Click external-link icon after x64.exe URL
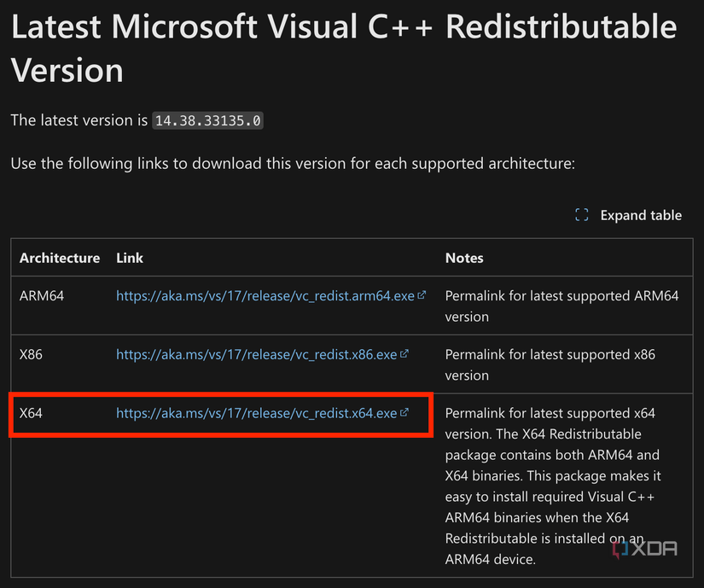The image size is (704, 588). pyautogui.click(x=404, y=412)
